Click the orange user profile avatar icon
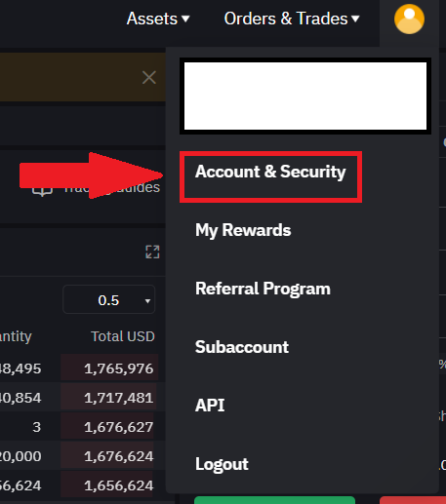Image resolution: width=446 pixels, height=504 pixels. click(x=409, y=19)
